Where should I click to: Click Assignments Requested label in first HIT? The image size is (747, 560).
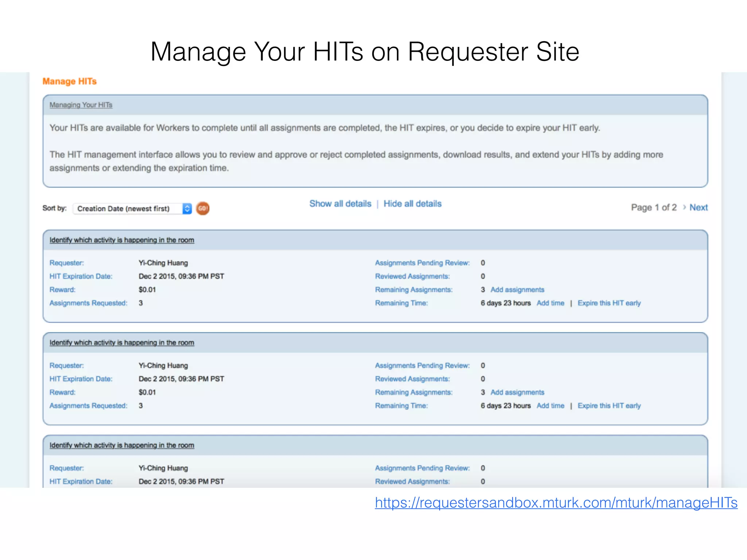[x=89, y=303]
